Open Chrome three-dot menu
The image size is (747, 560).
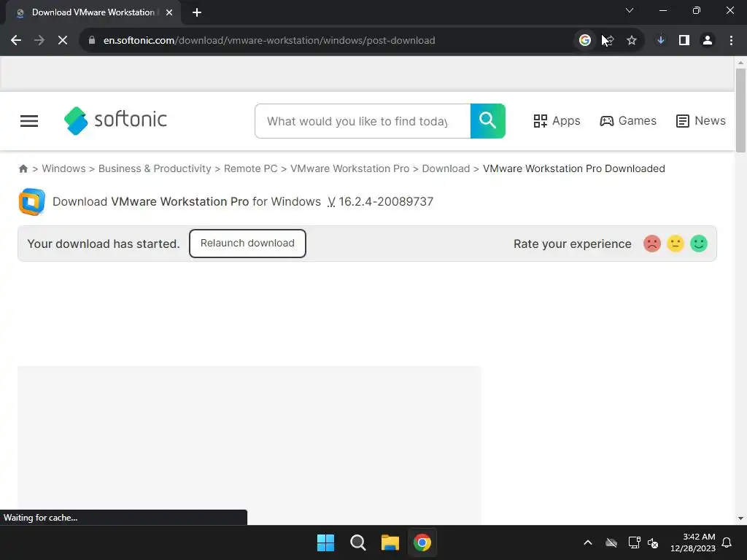731,41
